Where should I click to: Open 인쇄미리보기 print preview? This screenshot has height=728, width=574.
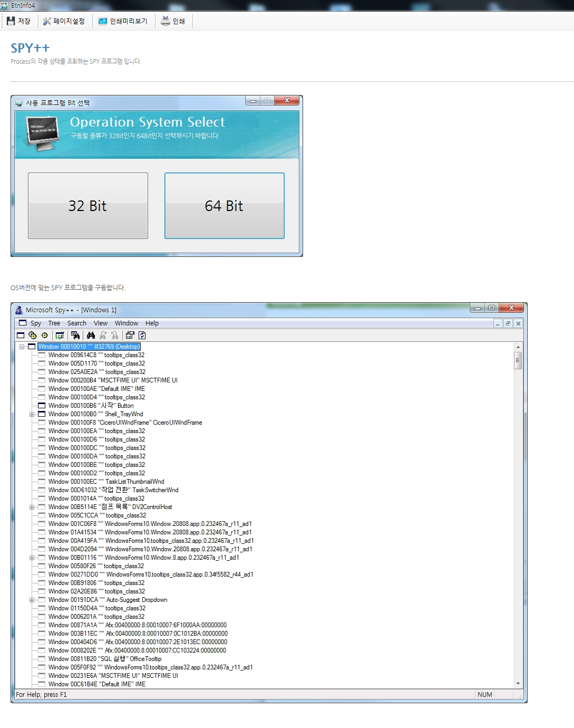point(123,21)
